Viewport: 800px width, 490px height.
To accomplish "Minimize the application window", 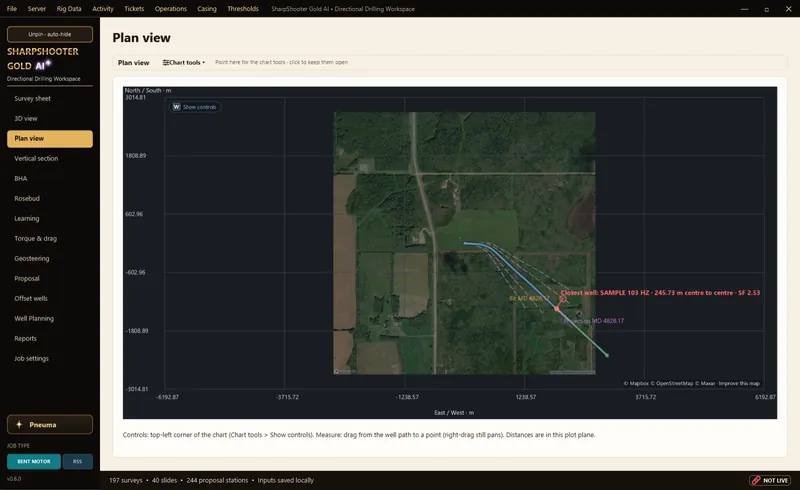I will coord(744,9).
